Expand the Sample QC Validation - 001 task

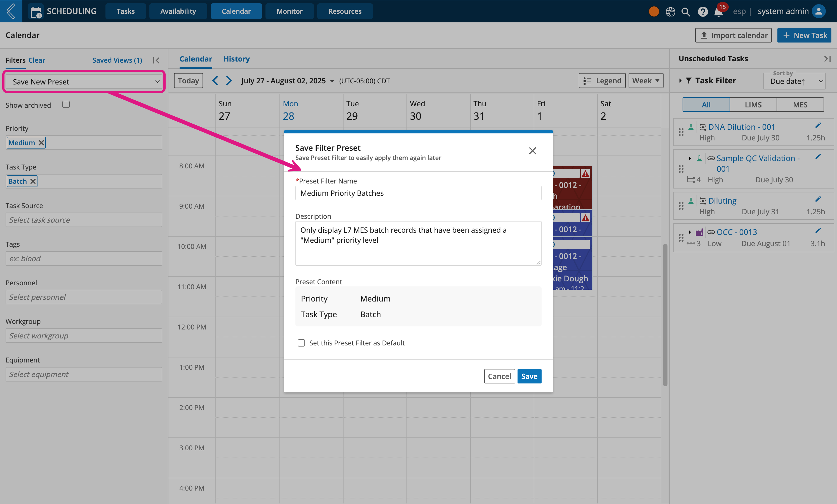(x=690, y=158)
